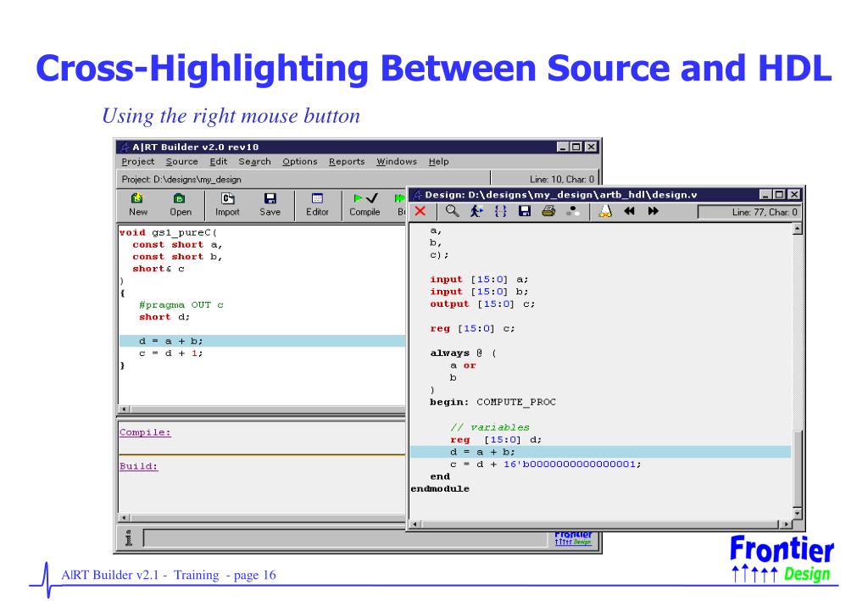Open the Search menu
This screenshot has width=868, height=601.
click(254, 162)
